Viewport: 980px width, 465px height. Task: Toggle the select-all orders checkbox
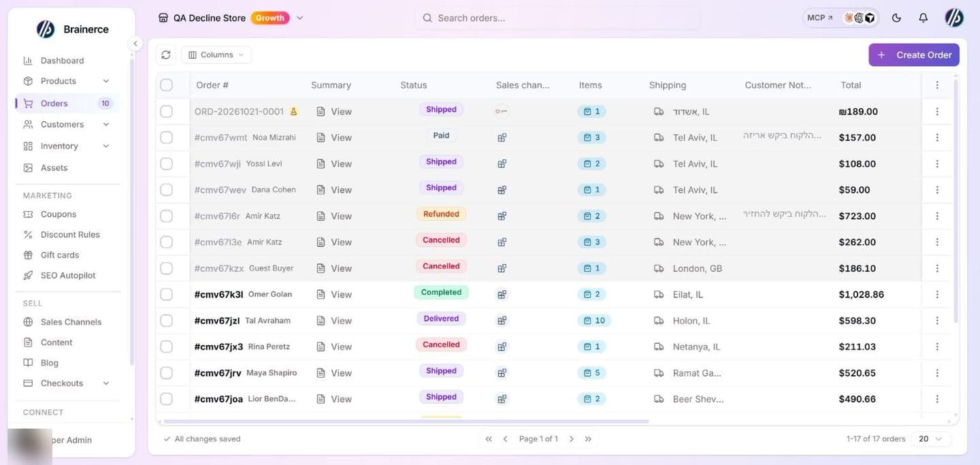(x=166, y=85)
